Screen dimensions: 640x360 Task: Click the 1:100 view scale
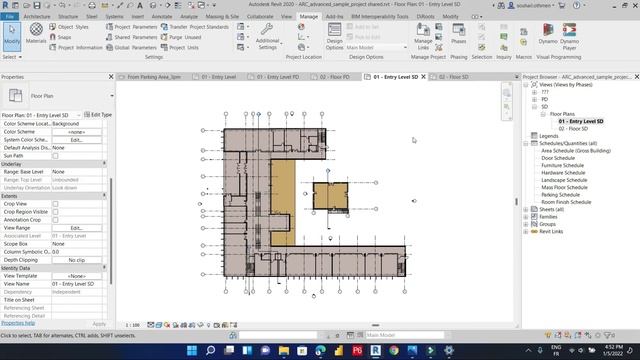(133, 325)
